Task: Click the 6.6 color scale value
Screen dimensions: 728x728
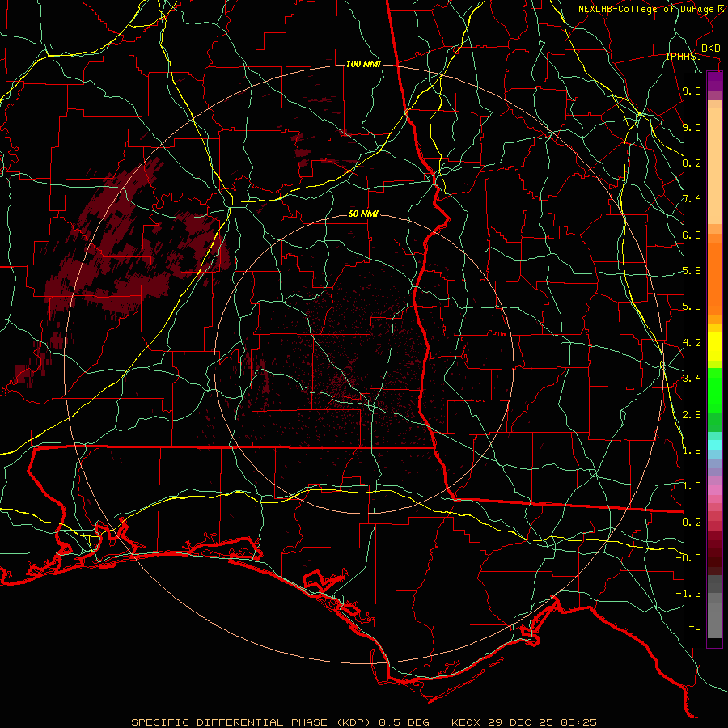Action: 692,235
